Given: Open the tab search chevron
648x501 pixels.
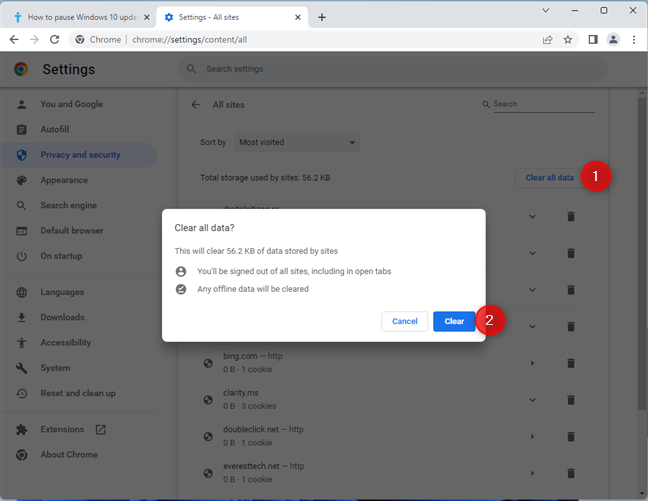Looking at the screenshot, I should pos(546,10).
